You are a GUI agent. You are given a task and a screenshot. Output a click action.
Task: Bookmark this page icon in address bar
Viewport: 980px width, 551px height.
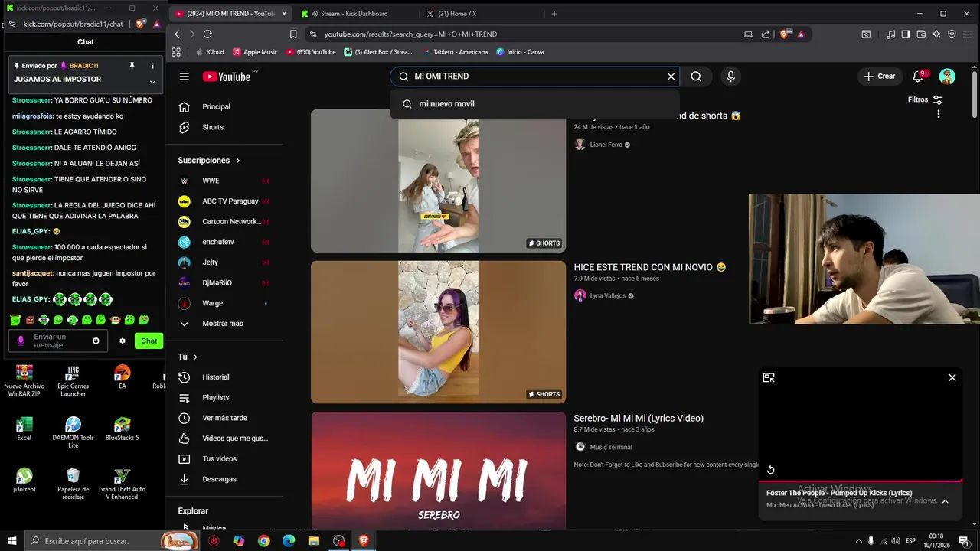pyautogui.click(x=293, y=34)
